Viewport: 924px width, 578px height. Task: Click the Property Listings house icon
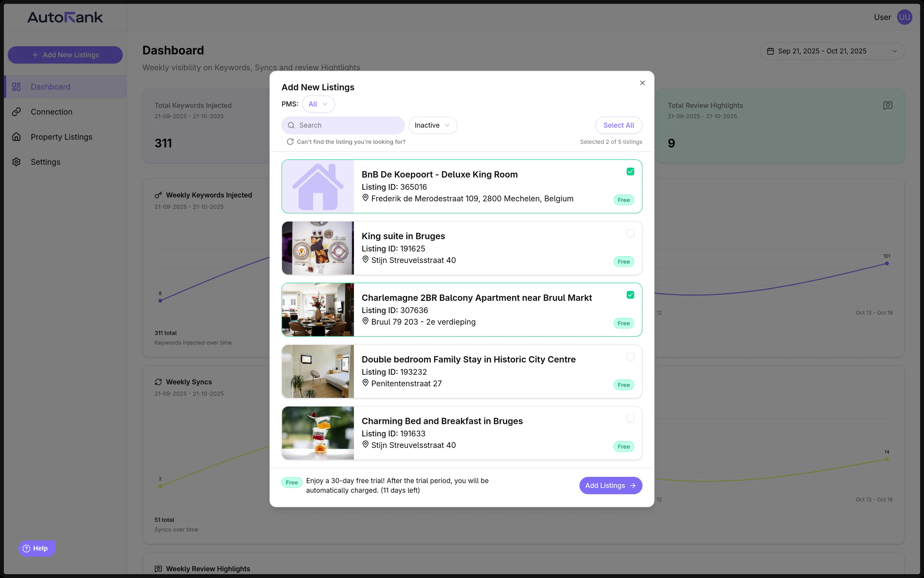coord(16,137)
